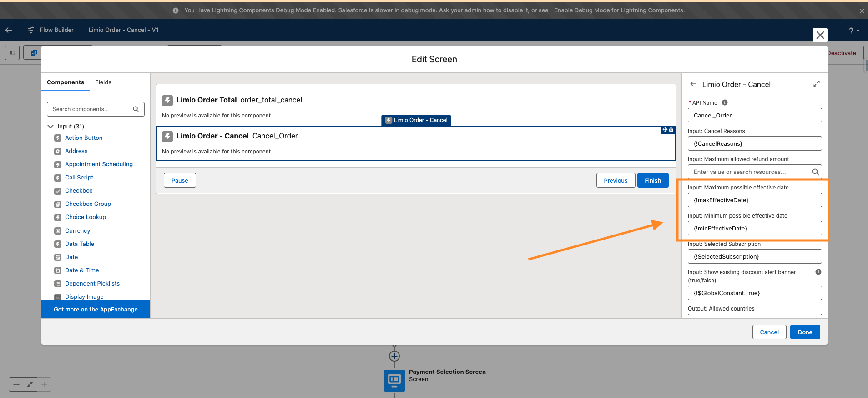Collapse the Input (31) section
This screenshot has width=868, height=398.
50,127
